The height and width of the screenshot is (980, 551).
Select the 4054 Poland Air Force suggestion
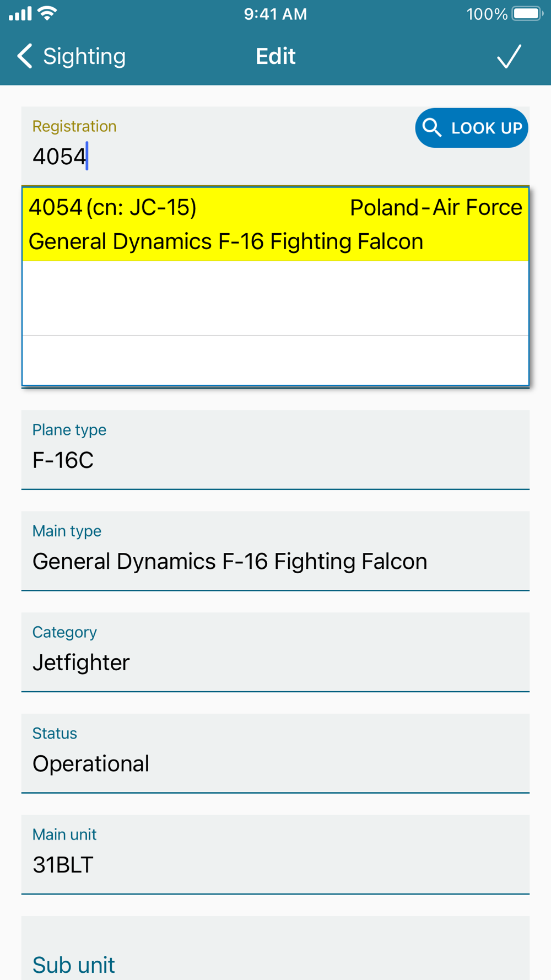[275, 224]
